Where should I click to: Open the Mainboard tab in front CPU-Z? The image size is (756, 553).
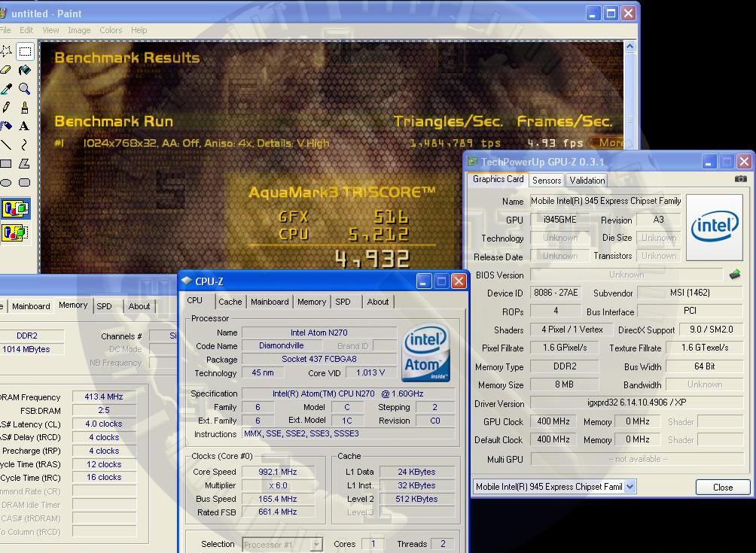pos(270,302)
